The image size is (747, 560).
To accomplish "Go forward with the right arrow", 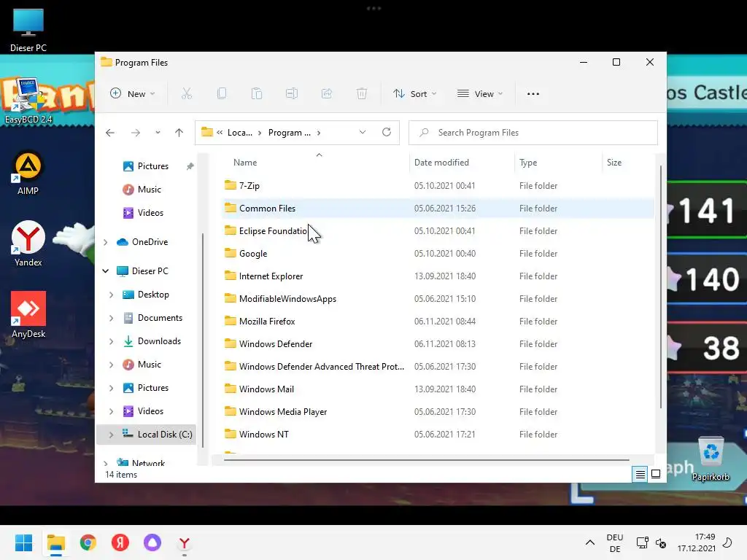I will (x=136, y=133).
